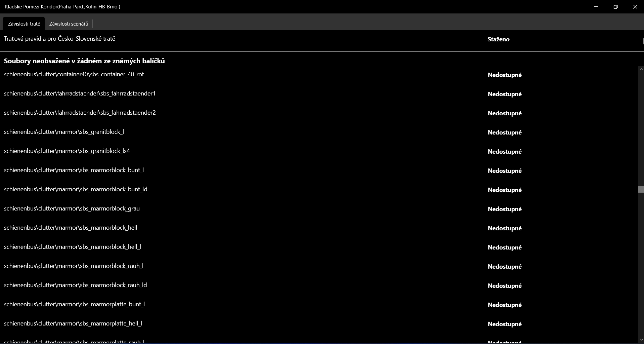Click 'Nedostupné' status for sbs_marmorplatte_bunt_l
The height and width of the screenshot is (344, 644).
[505, 305]
